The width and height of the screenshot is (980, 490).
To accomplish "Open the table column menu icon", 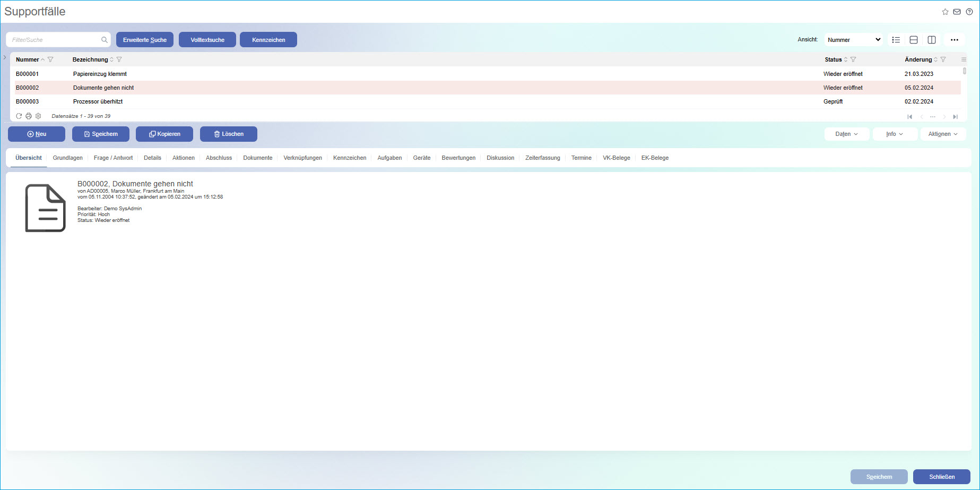I will pyautogui.click(x=964, y=59).
